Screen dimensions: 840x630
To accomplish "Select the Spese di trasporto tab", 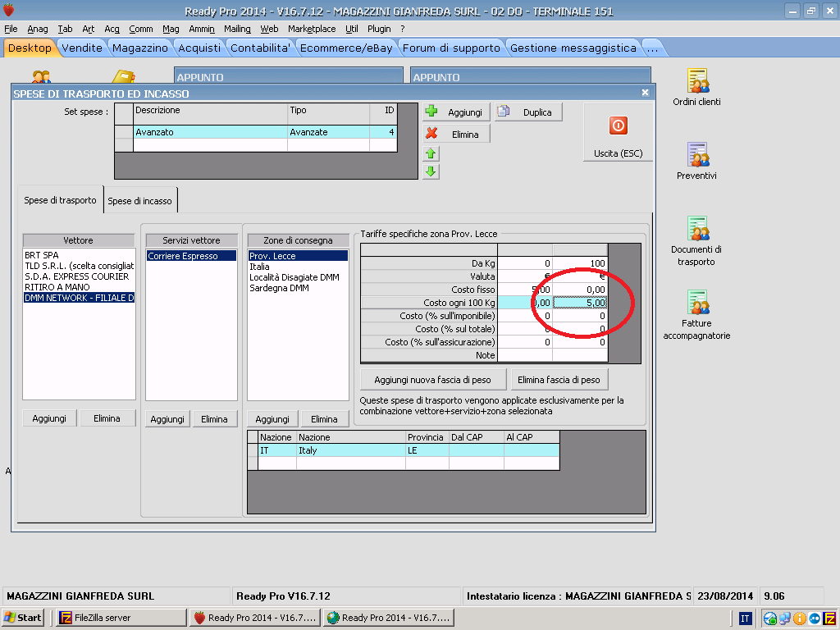I will (60, 200).
